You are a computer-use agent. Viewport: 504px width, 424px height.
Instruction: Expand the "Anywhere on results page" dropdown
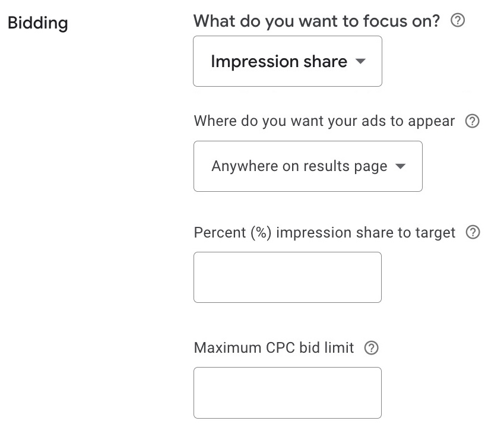pyautogui.click(x=308, y=166)
